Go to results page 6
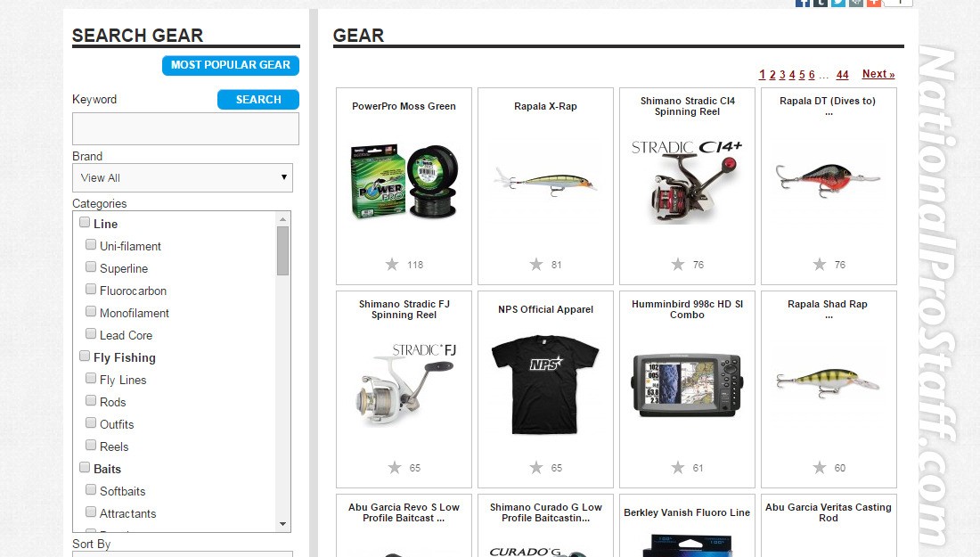 [x=812, y=75]
